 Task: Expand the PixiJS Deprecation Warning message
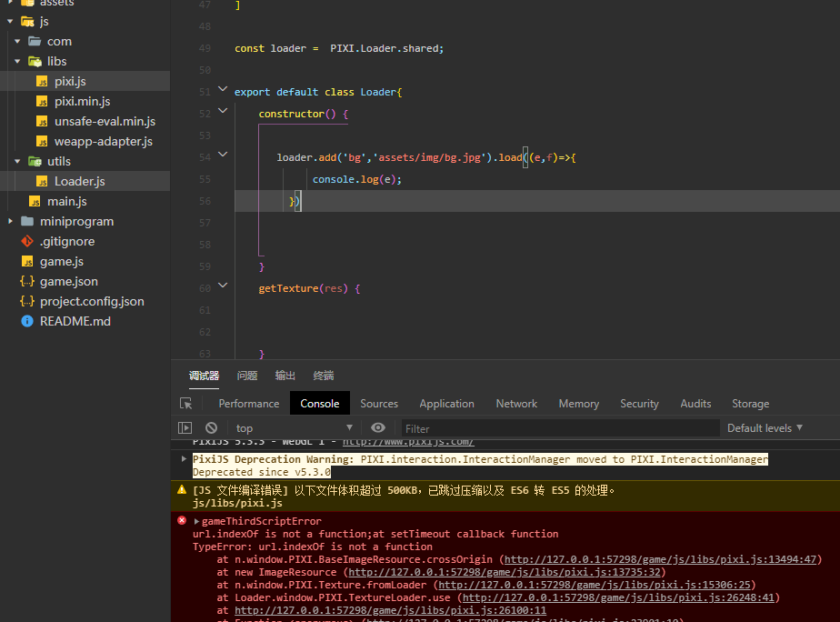184,459
